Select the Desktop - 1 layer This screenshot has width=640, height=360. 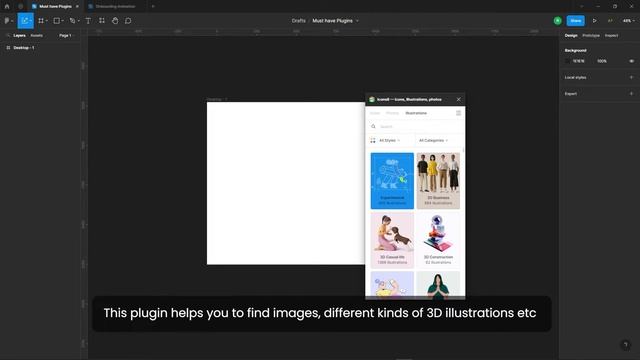[x=23, y=48]
